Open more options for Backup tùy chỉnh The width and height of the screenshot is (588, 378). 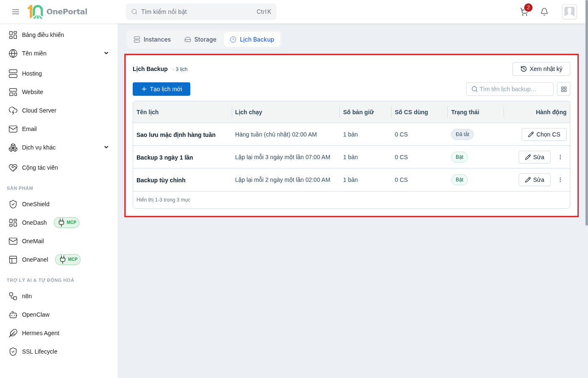[560, 180]
